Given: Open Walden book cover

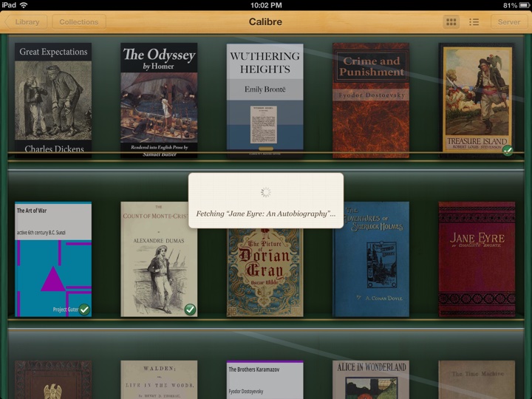Looking at the screenshot, I should [x=159, y=380].
